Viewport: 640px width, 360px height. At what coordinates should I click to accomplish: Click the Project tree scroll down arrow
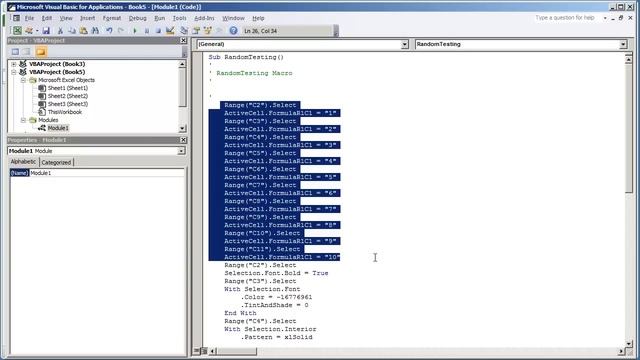point(182,129)
